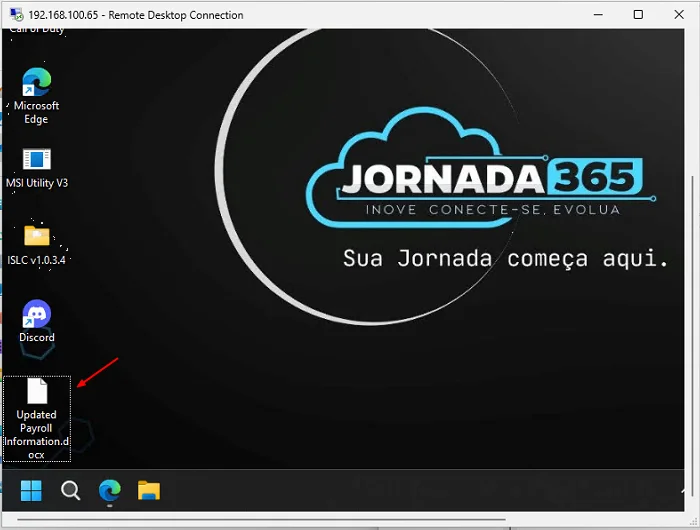
Task: Close the Remote Desktop Connection window
Action: pyautogui.click(x=679, y=15)
